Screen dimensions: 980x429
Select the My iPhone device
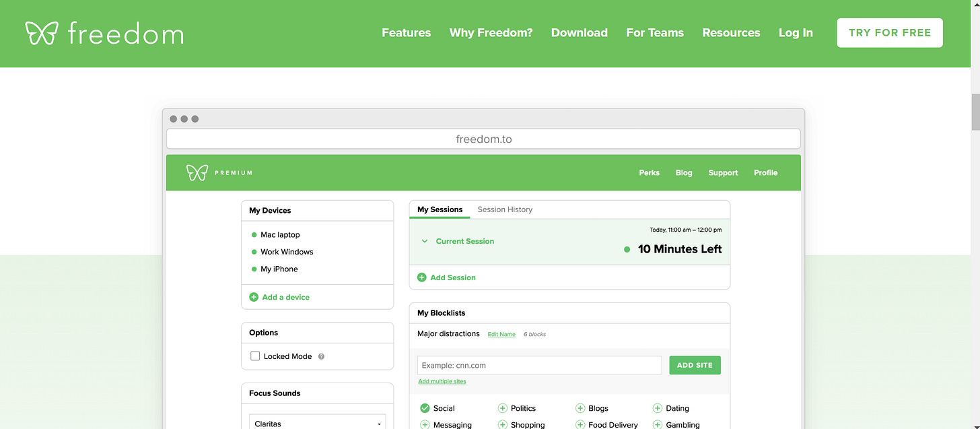point(279,269)
